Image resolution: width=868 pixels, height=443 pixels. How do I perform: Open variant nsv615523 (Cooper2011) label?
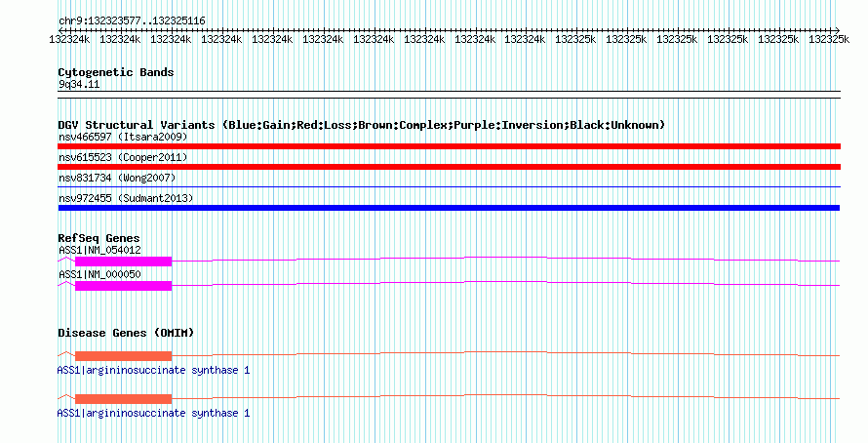tap(123, 157)
